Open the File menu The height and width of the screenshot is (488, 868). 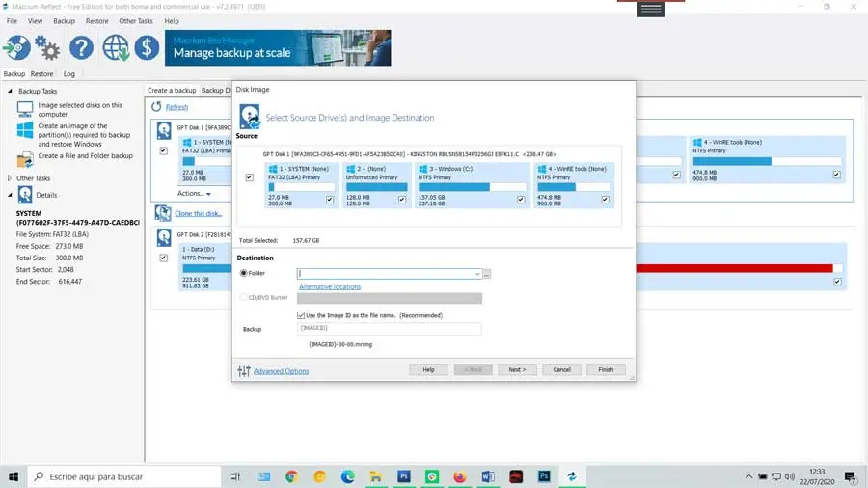12,21
